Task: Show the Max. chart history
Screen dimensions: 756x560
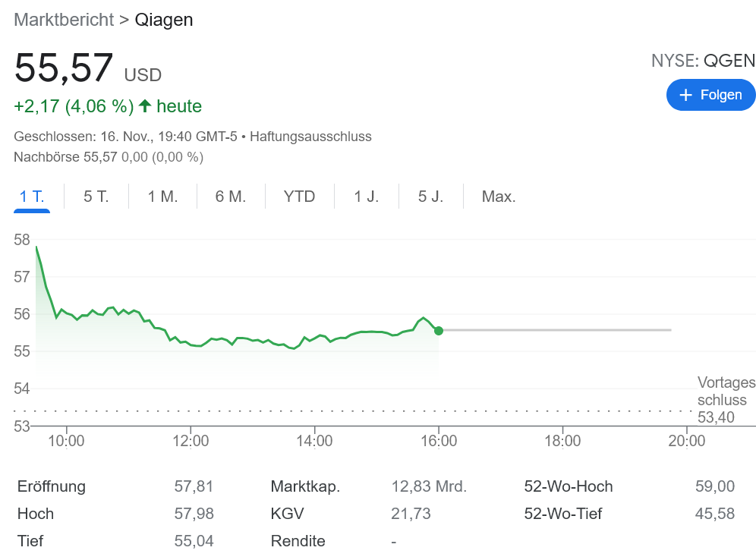Action: click(498, 196)
